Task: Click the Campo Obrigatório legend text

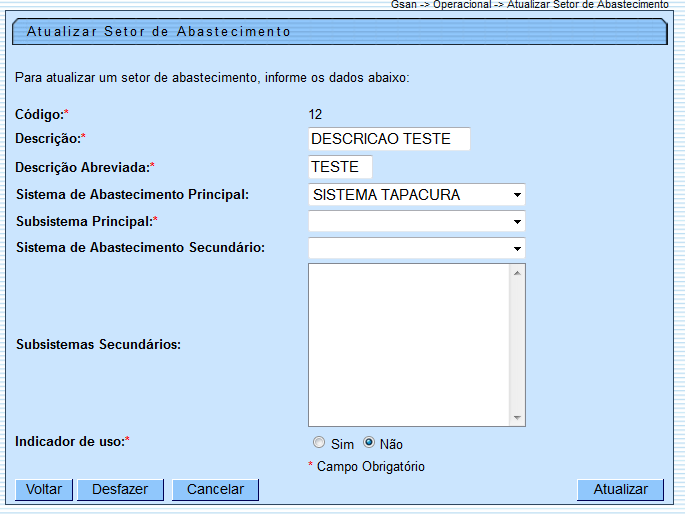Action: 370,466
